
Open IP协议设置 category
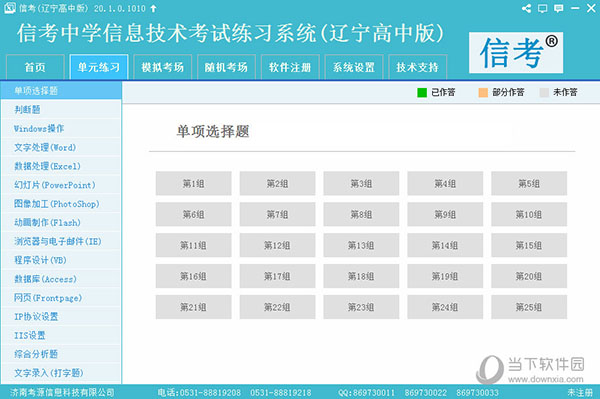click(x=61, y=316)
